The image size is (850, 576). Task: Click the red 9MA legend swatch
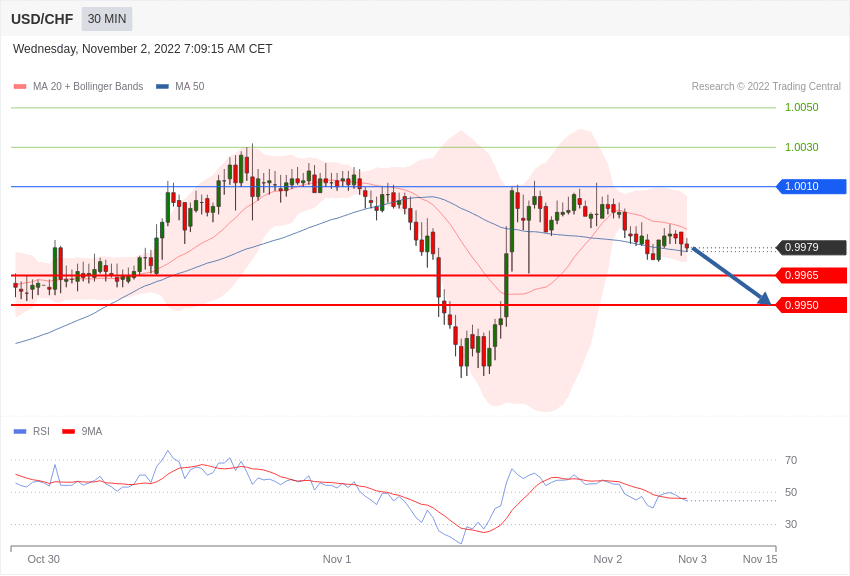coord(69,431)
